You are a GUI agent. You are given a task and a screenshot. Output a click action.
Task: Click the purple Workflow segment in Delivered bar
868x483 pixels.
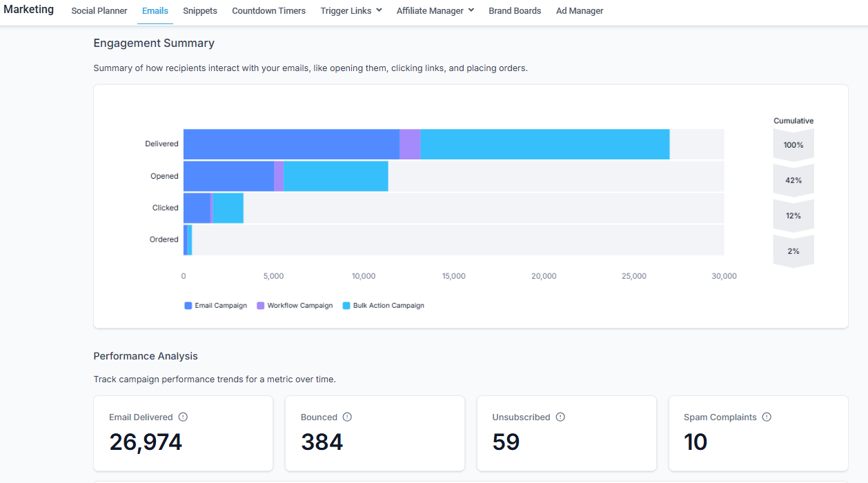pos(410,144)
